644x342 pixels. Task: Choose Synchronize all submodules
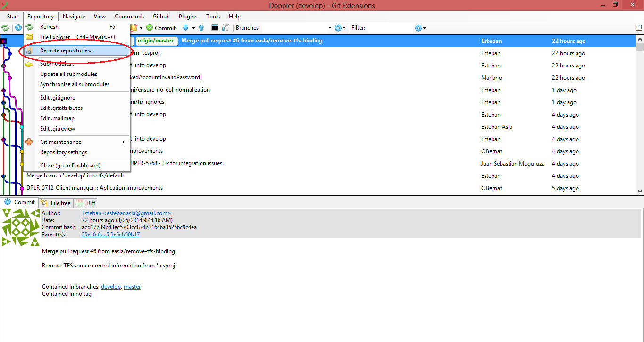[76, 84]
